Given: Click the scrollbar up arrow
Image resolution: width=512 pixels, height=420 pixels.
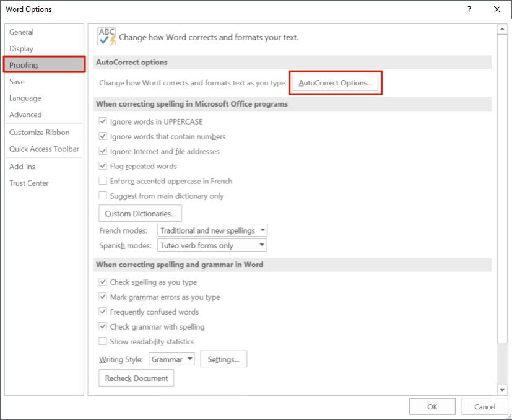Looking at the screenshot, I should click(x=502, y=30).
